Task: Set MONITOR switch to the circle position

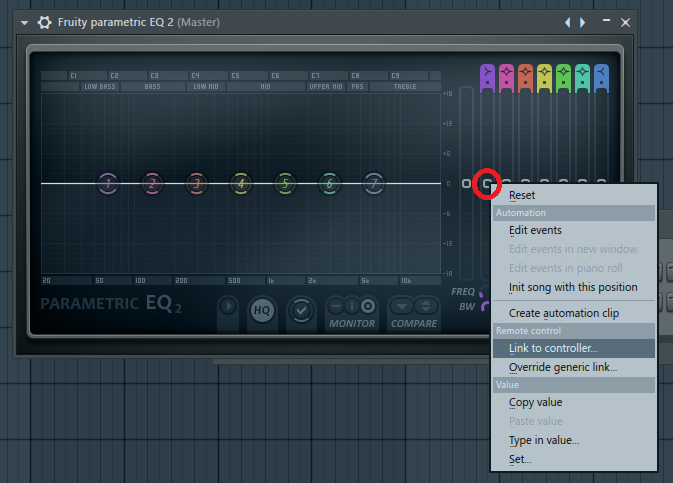Action: tap(367, 306)
